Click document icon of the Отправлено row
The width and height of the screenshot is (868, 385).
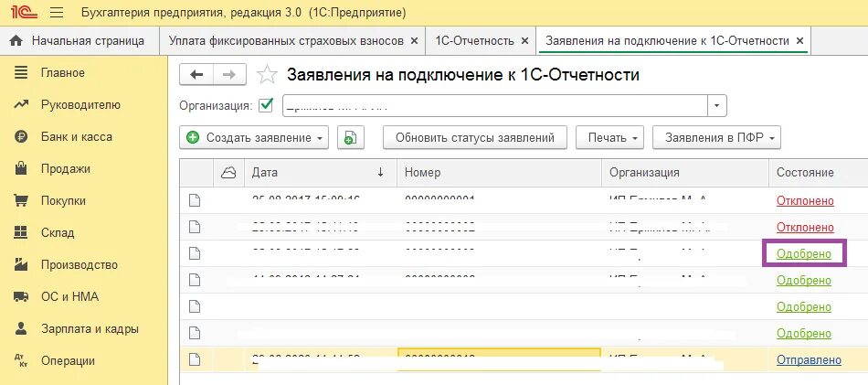pos(195,359)
